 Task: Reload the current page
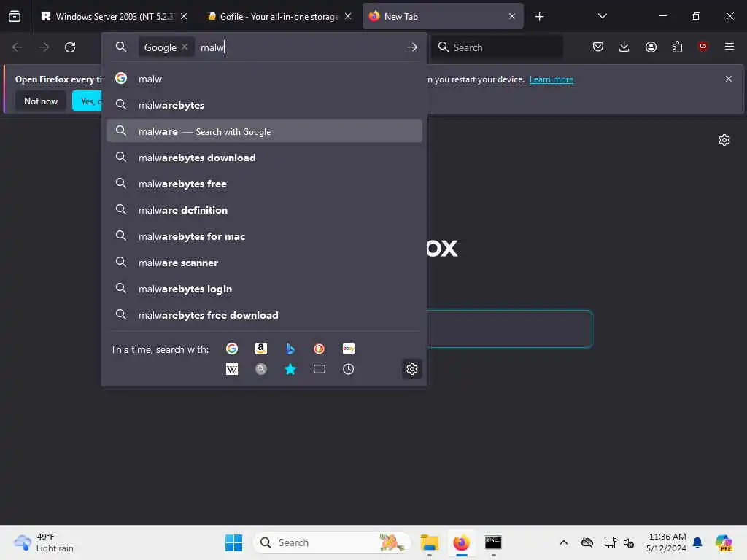pos(70,47)
